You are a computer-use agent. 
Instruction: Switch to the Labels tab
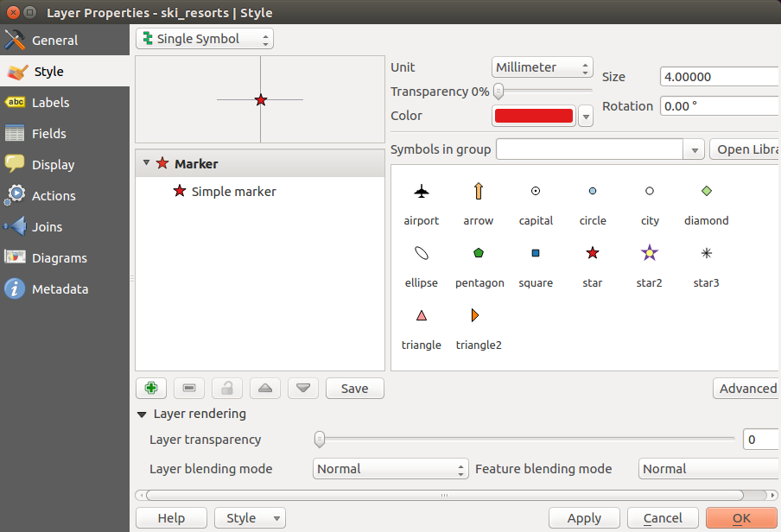50,103
